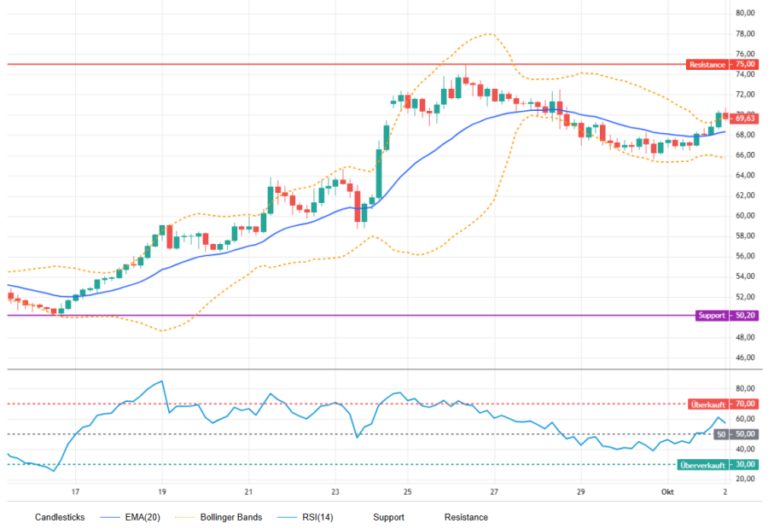Click date label 19 on time axis
Image resolution: width=768 pixels, height=529 pixels.
(162, 492)
